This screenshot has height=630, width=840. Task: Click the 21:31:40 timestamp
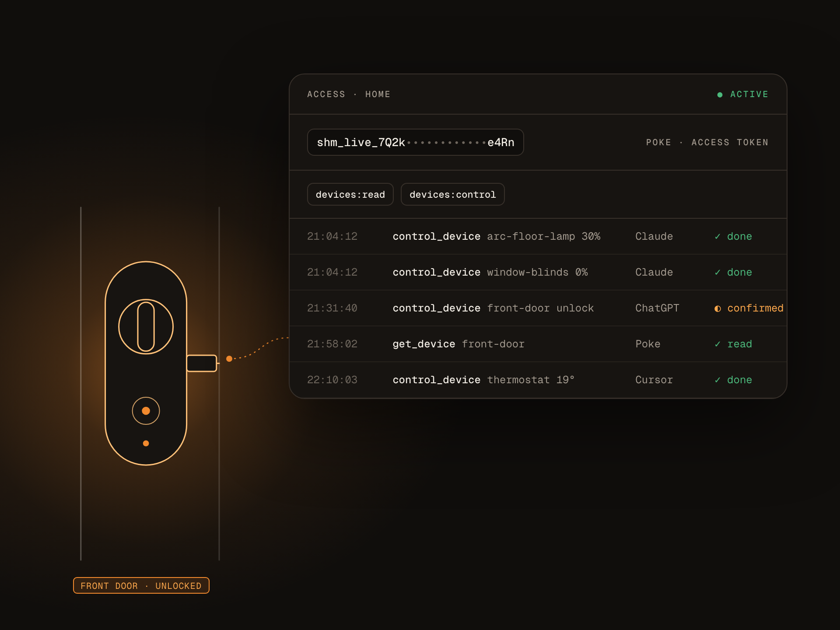click(332, 308)
